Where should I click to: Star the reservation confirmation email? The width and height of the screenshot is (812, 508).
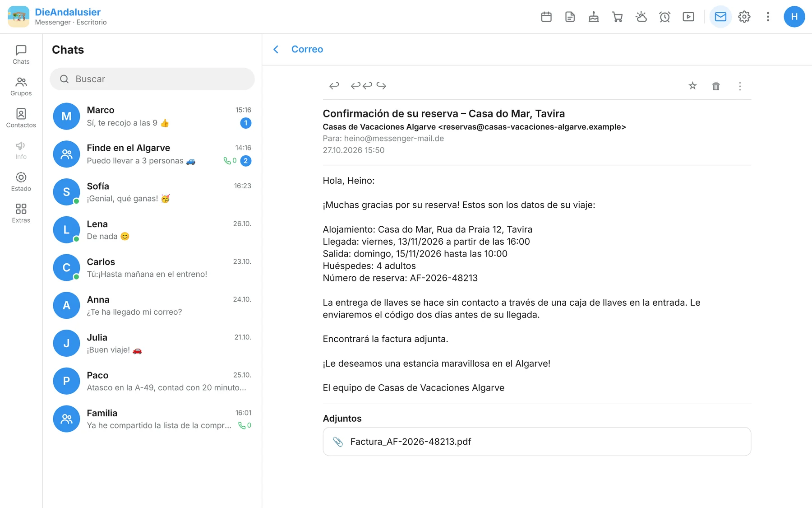click(x=692, y=86)
